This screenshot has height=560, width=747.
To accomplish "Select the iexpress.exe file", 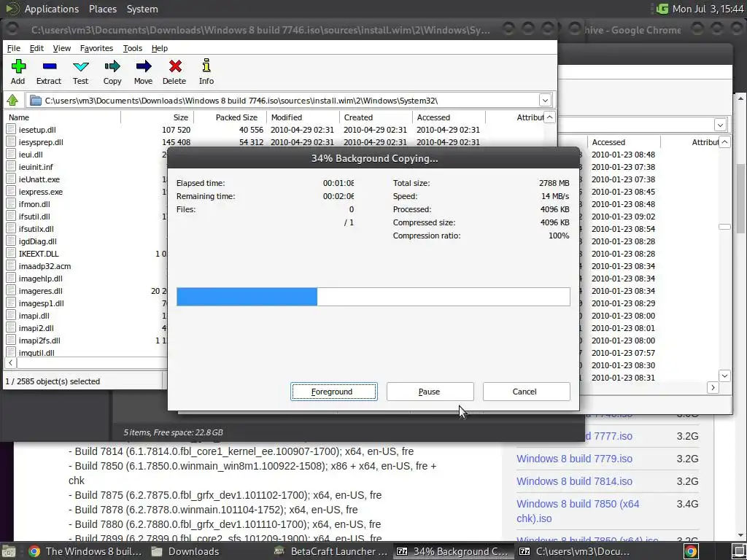I will coord(41,192).
